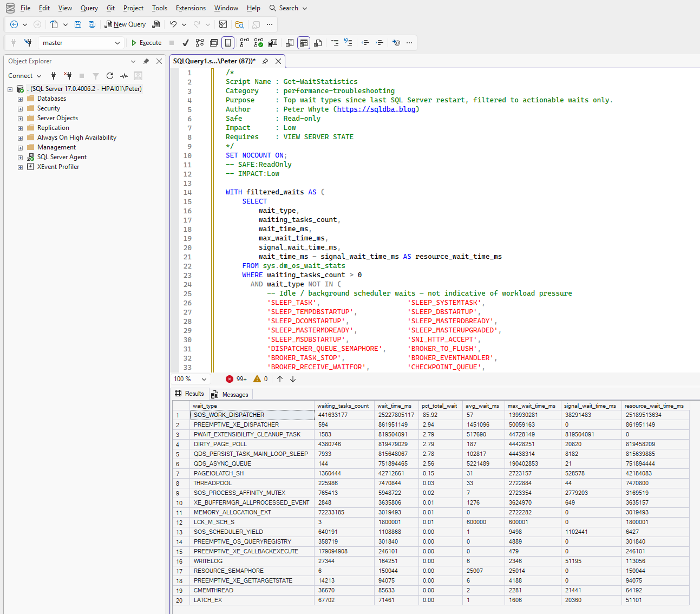Refresh the Object Explorer tree

pyautogui.click(x=110, y=76)
